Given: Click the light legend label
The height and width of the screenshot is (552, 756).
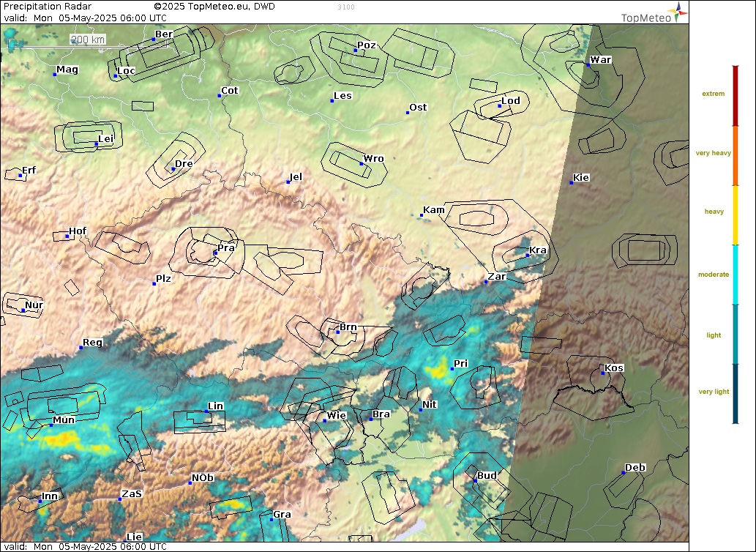Looking at the screenshot, I should pyautogui.click(x=714, y=335).
